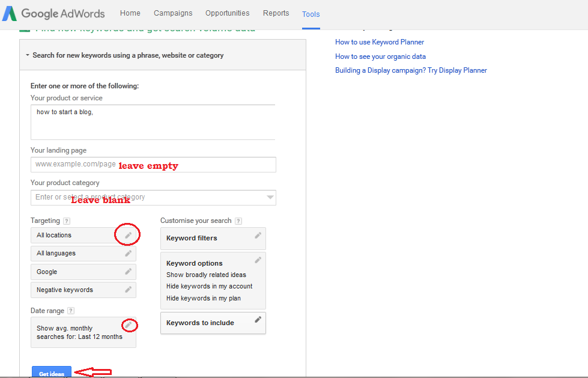The image size is (588, 378).
Task: Open the Targeting help question mark
Action: pos(65,221)
